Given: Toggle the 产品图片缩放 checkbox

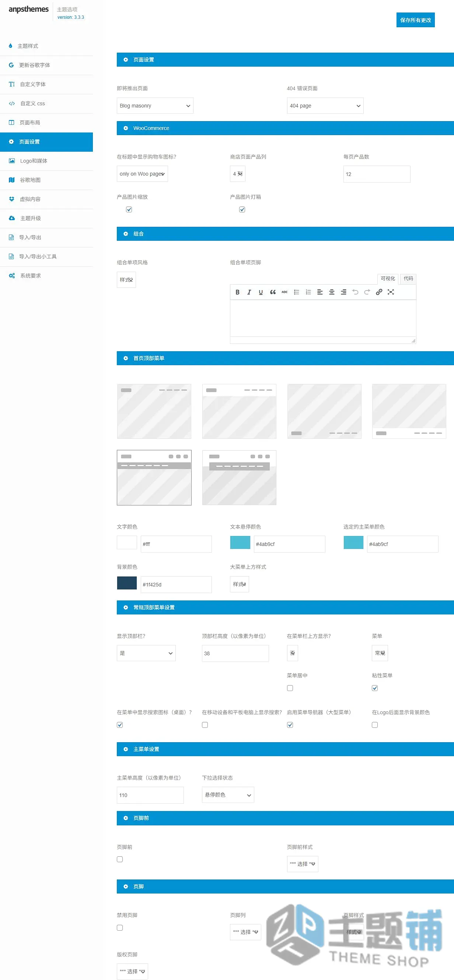Looking at the screenshot, I should [129, 209].
